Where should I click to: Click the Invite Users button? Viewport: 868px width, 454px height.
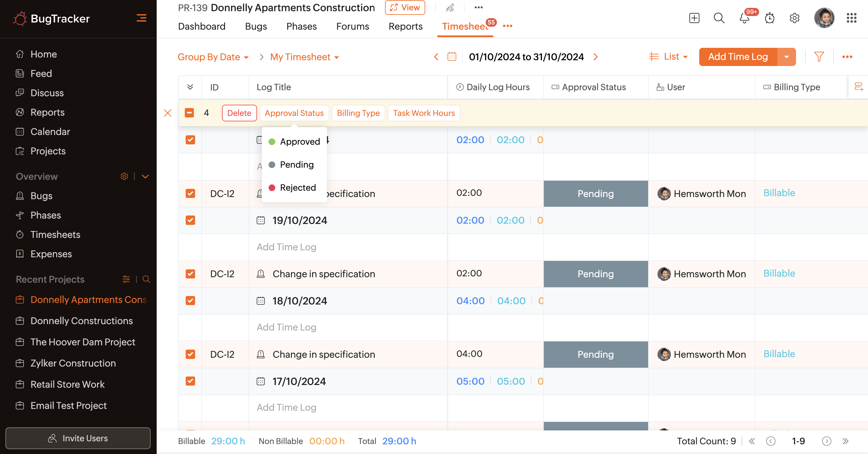pos(78,438)
